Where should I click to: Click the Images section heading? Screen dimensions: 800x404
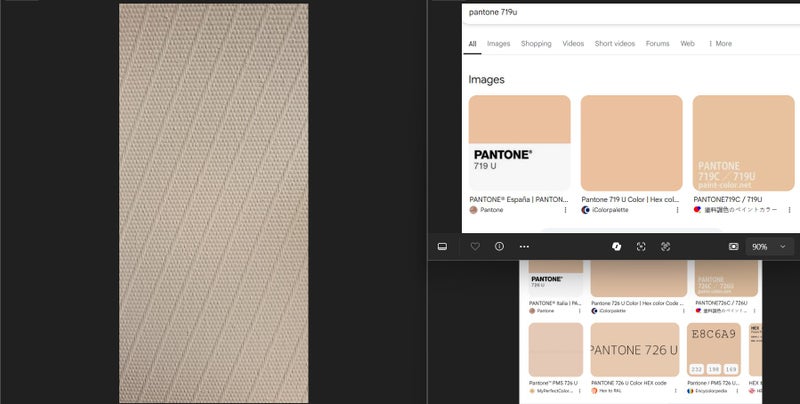pos(486,80)
